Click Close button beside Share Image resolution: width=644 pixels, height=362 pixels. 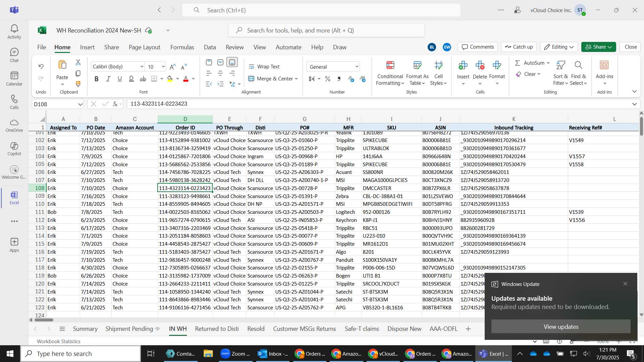(x=631, y=47)
